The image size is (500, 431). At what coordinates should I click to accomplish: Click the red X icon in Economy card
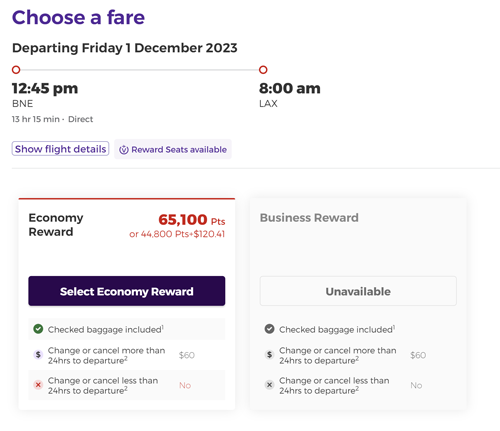point(38,385)
